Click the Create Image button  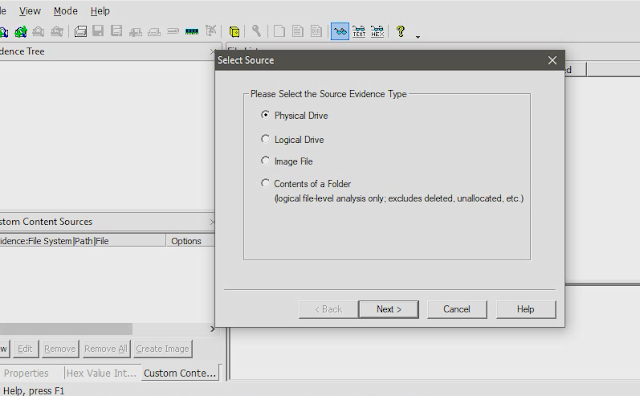tap(162, 349)
